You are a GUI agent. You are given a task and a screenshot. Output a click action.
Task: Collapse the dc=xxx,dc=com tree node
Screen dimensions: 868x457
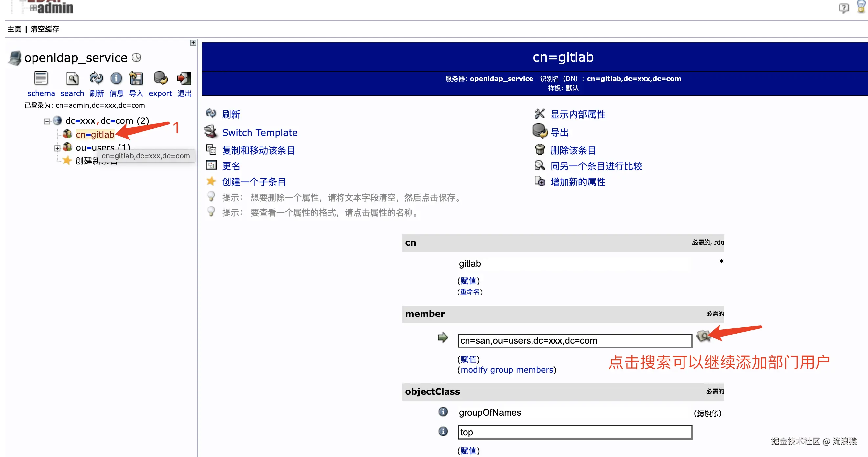[x=47, y=121]
